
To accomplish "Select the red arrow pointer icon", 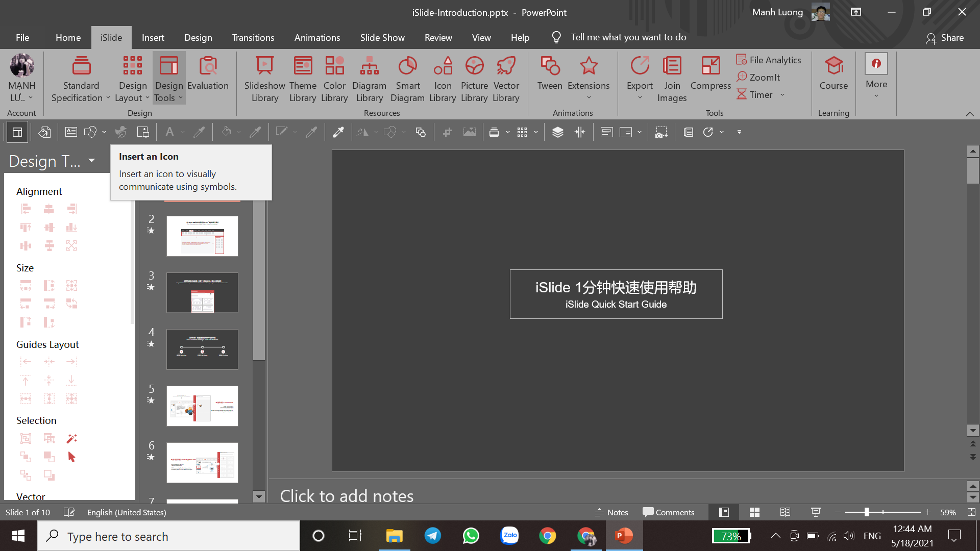I will pyautogui.click(x=71, y=457).
